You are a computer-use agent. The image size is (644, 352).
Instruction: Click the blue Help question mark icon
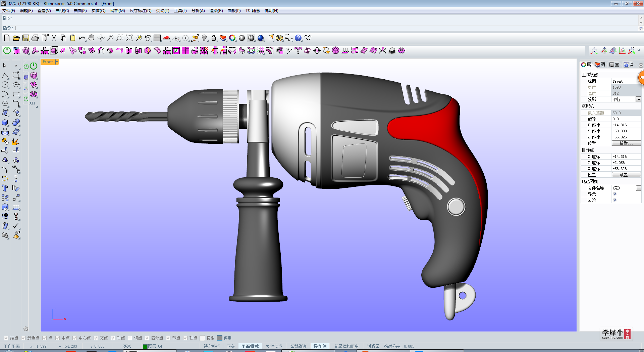click(x=298, y=38)
